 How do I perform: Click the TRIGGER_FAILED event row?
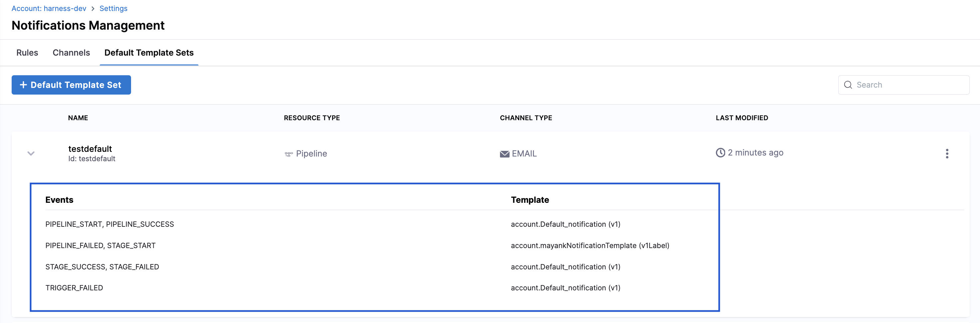74,288
